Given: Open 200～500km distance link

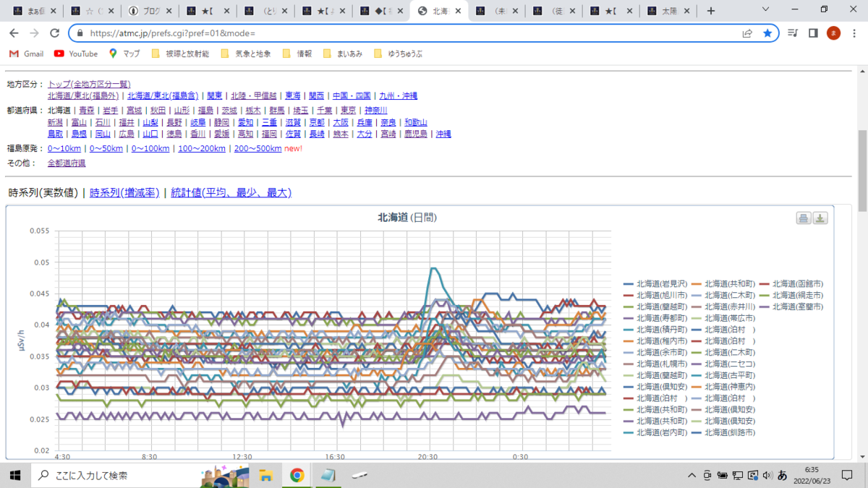Looking at the screenshot, I should point(258,148).
